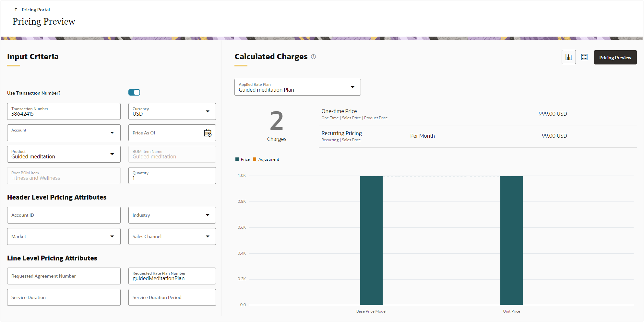
Task: Open the Price As Of calendar picker
Action: tap(208, 133)
